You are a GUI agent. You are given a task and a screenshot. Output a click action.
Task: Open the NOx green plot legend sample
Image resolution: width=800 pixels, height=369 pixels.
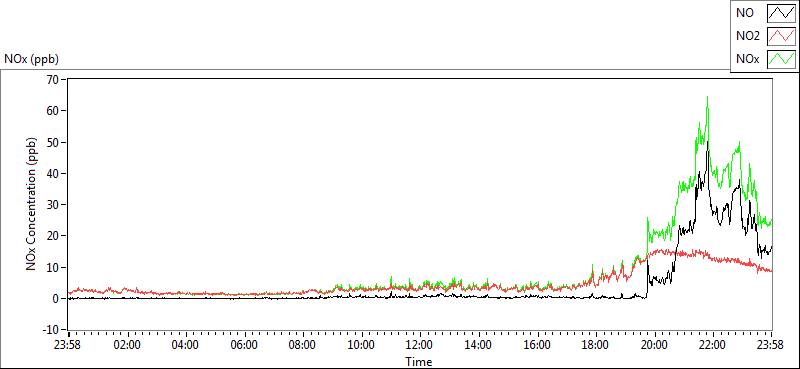coord(782,59)
